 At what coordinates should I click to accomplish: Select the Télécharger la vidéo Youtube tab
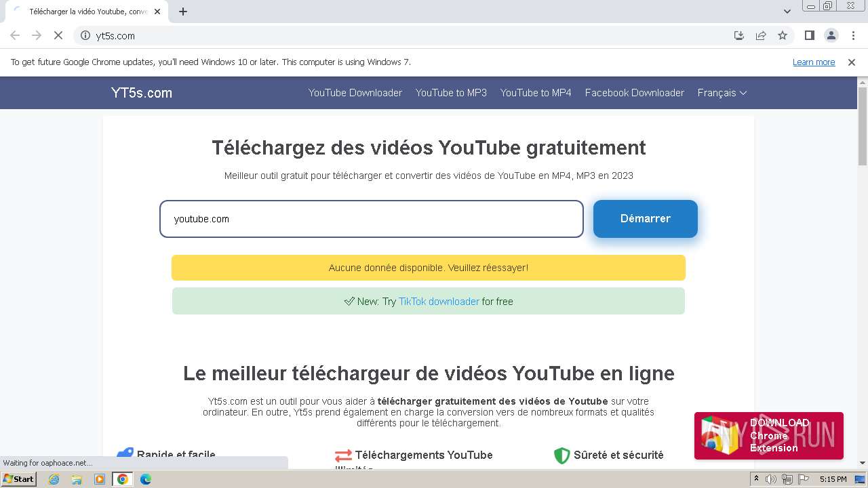pyautogui.click(x=87, y=12)
